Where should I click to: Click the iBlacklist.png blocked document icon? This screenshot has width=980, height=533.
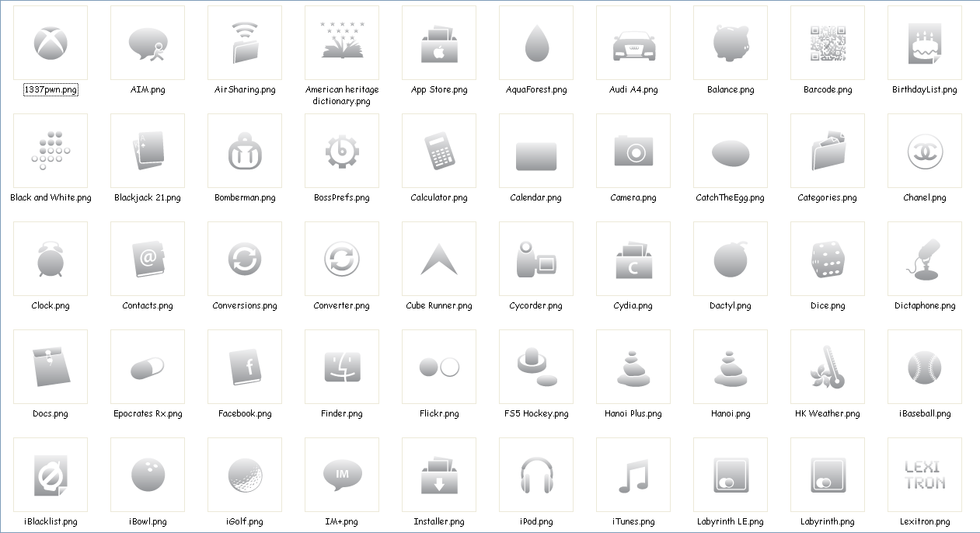point(51,475)
